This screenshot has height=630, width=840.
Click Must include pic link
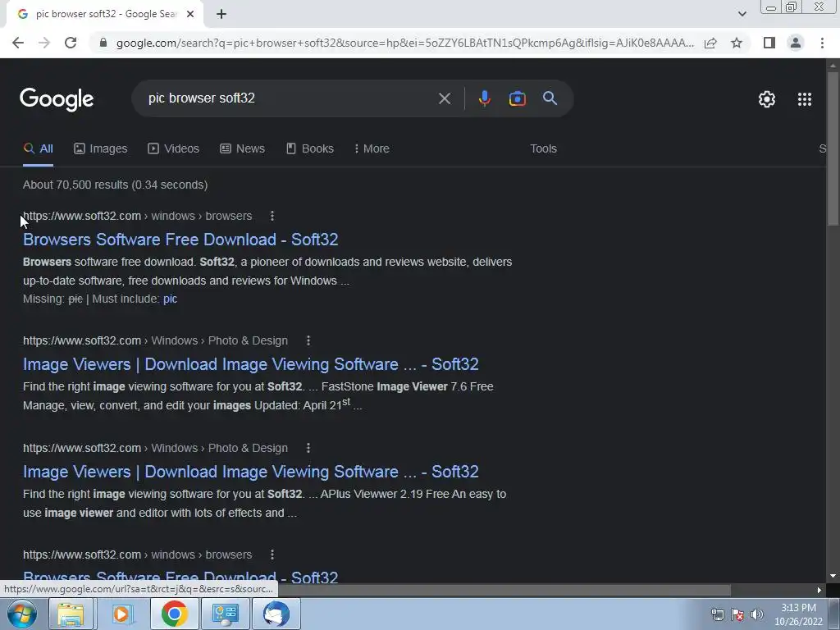(171, 299)
